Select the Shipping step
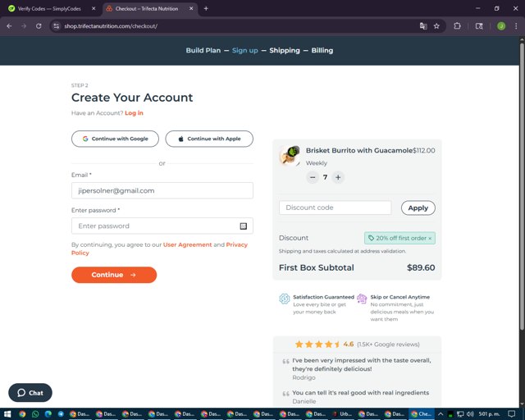 pyautogui.click(x=285, y=50)
